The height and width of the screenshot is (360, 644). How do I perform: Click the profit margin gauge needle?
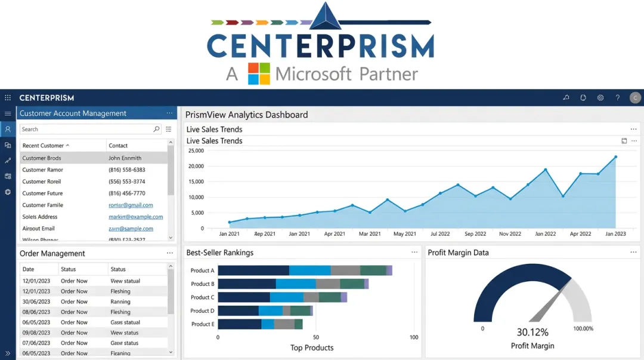pyautogui.click(x=550, y=301)
